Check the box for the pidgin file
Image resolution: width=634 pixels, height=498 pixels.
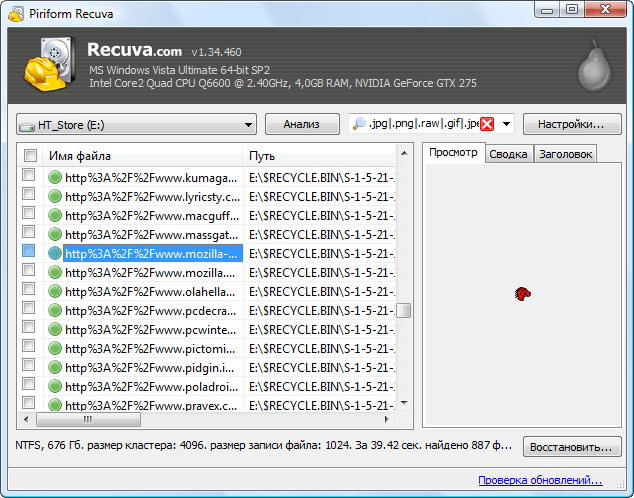[x=29, y=365]
